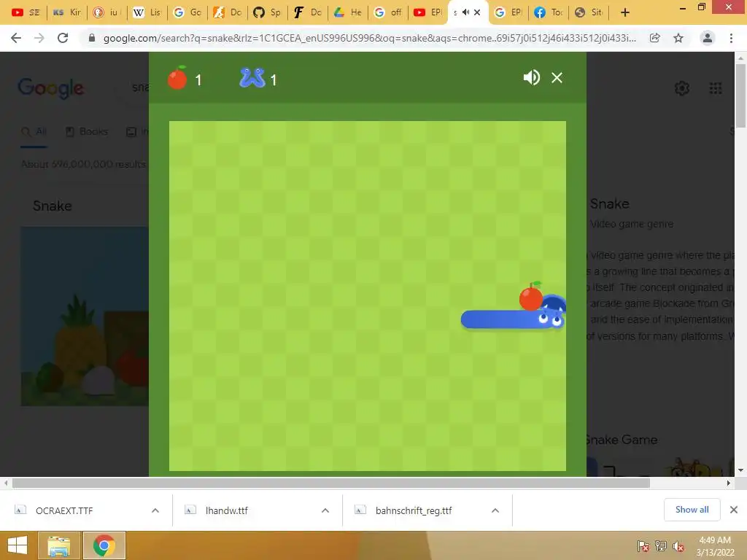Click the red apple on the board
Screen dimensions: 747x560
(x=531, y=297)
